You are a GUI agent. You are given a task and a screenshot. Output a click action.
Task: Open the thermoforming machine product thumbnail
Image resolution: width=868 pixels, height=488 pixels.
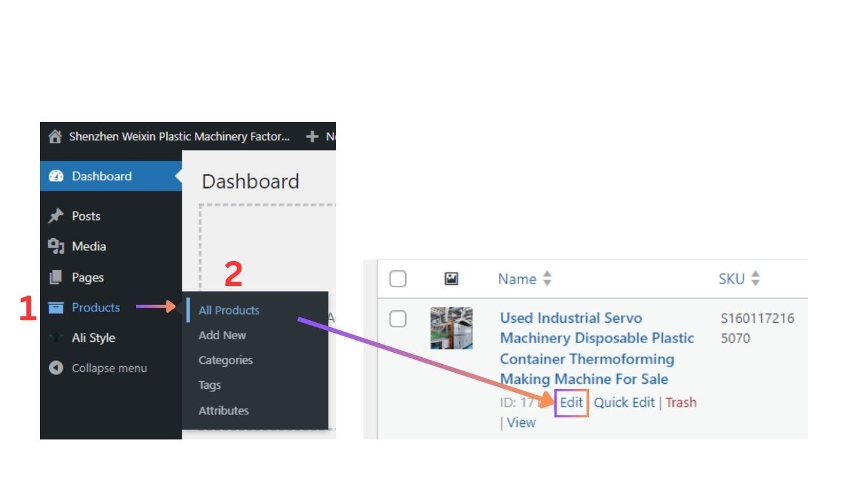point(451,329)
